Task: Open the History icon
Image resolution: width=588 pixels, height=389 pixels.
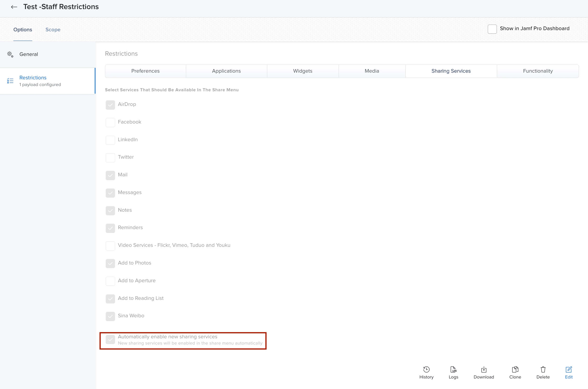Action: coord(426,369)
